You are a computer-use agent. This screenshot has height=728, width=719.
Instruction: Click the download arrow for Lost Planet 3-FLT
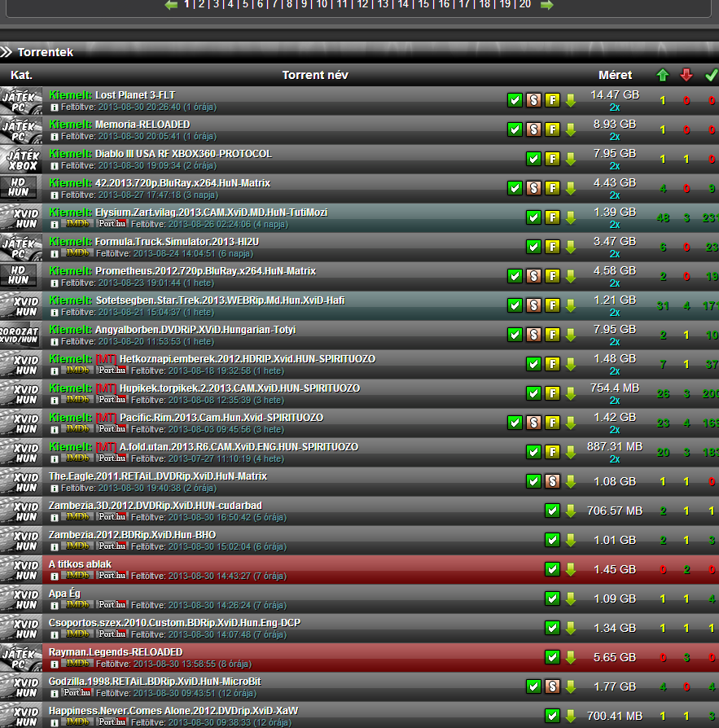pyautogui.click(x=570, y=100)
